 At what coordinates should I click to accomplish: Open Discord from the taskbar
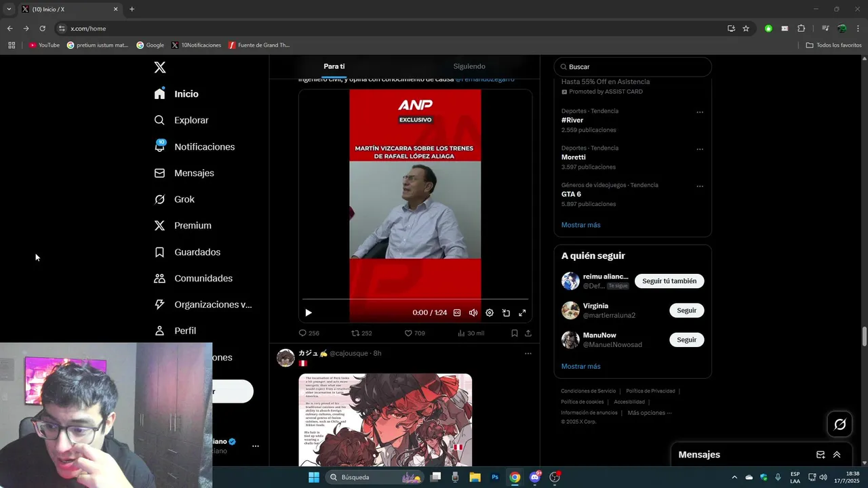click(x=535, y=477)
